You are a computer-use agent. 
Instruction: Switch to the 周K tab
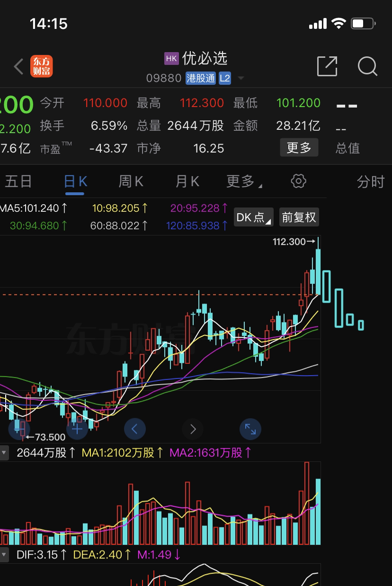pyautogui.click(x=131, y=181)
